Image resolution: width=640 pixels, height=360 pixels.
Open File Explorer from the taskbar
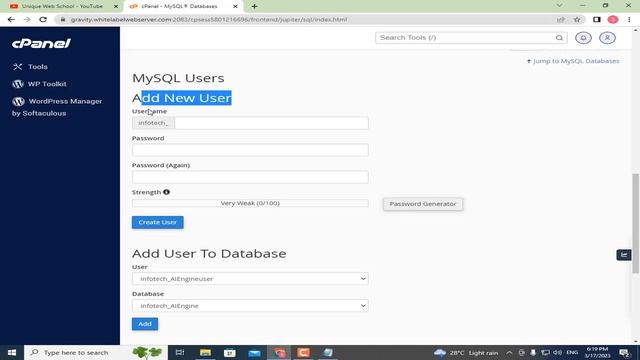point(205,352)
